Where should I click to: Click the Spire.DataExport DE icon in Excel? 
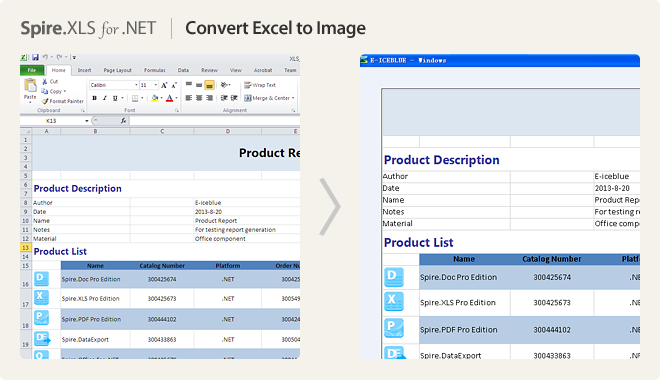click(x=42, y=338)
